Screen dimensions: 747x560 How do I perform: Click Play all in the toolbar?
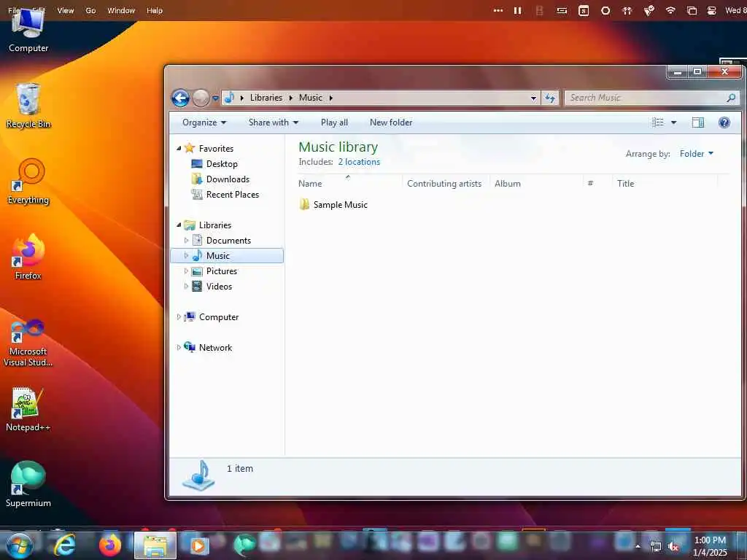click(x=334, y=122)
